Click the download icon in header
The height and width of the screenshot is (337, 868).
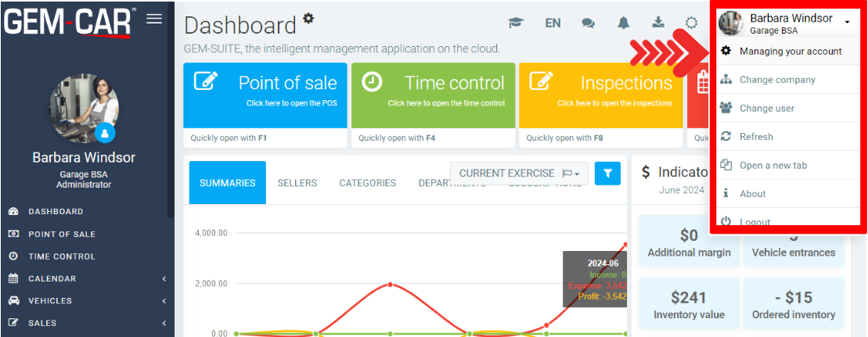tap(657, 23)
